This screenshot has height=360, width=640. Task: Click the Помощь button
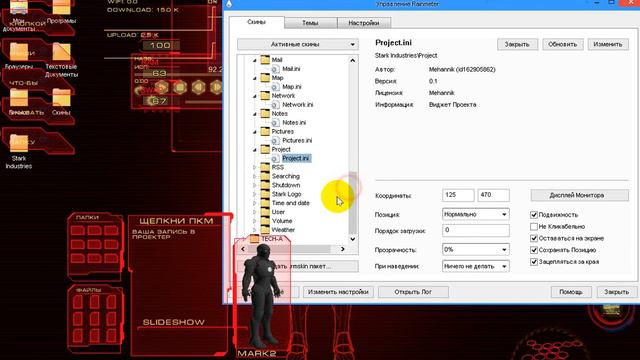point(571,292)
